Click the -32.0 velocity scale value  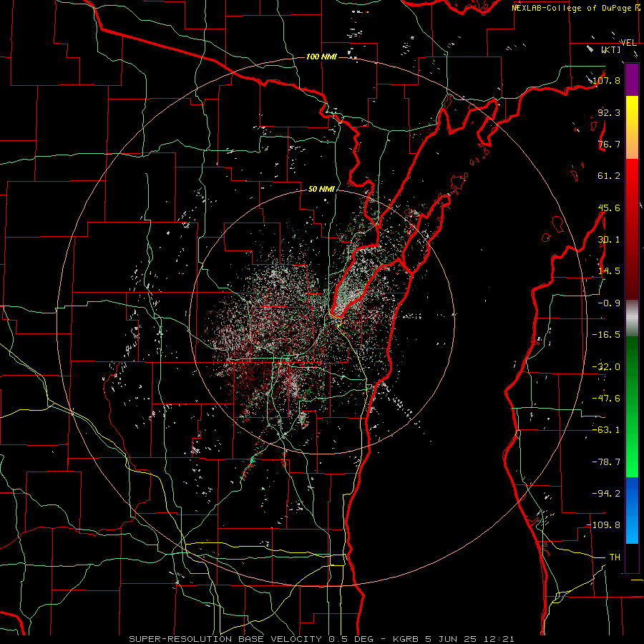click(606, 367)
